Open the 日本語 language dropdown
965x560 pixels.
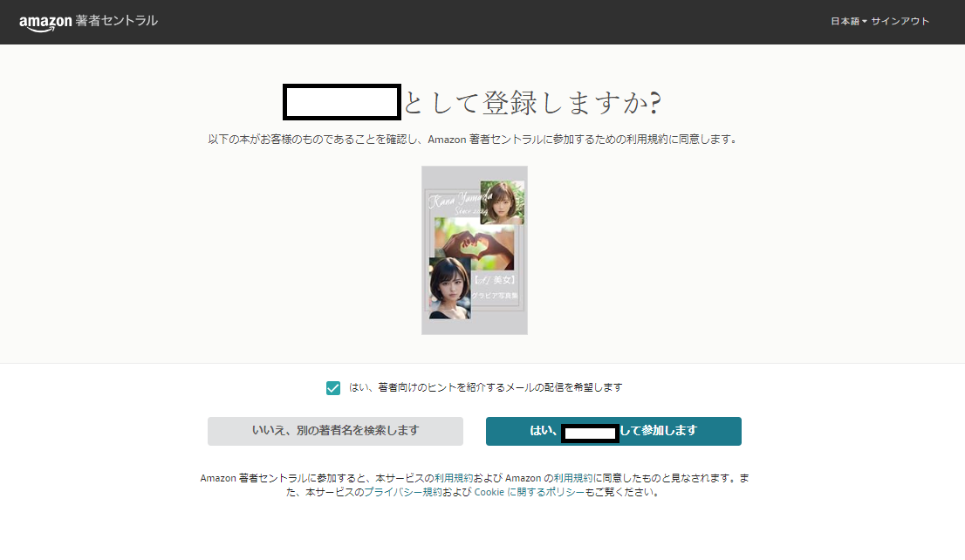tap(845, 21)
